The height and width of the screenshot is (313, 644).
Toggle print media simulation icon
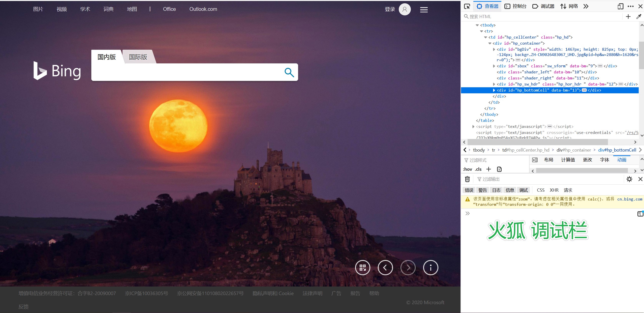click(499, 169)
